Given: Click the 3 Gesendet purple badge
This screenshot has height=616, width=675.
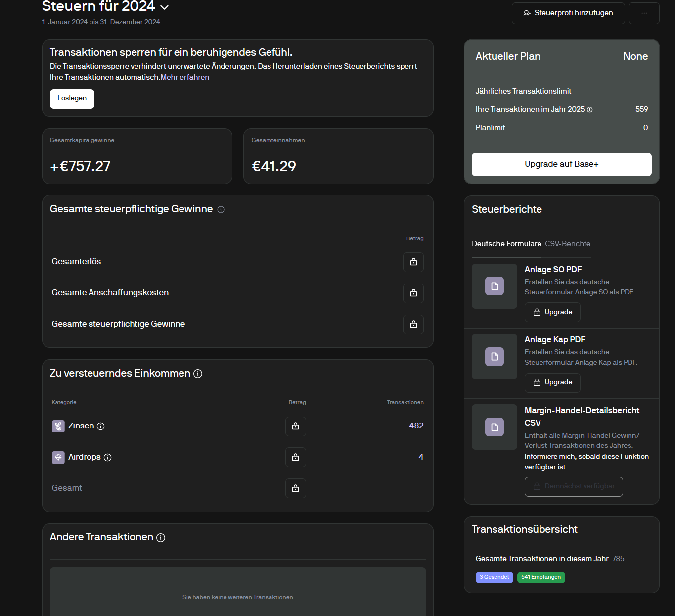Looking at the screenshot, I should point(494,577).
